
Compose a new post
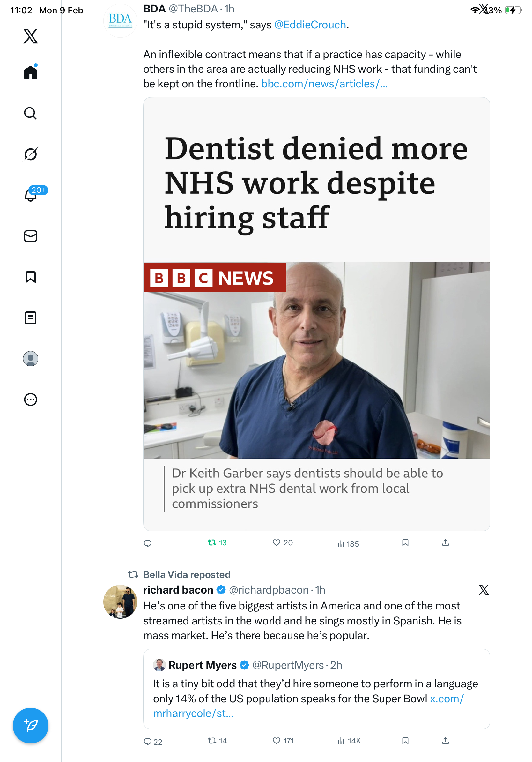[31, 726]
